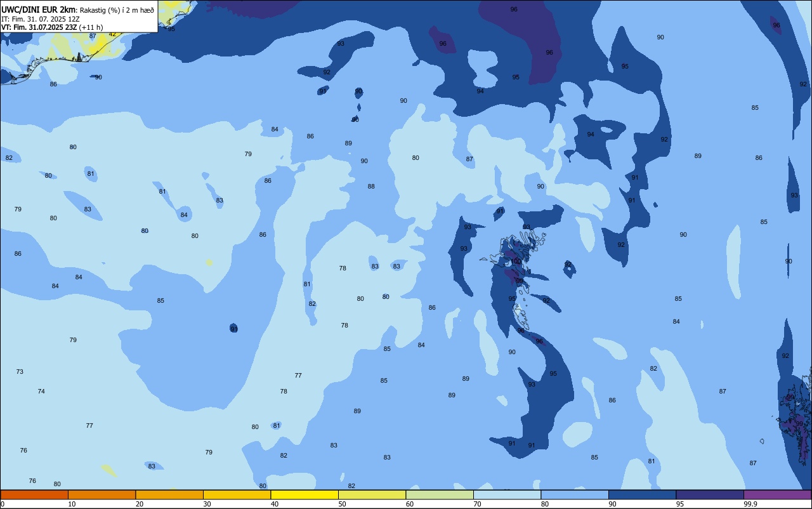
Task: Click the humidity value '42' over Iceland
Action: [112, 34]
